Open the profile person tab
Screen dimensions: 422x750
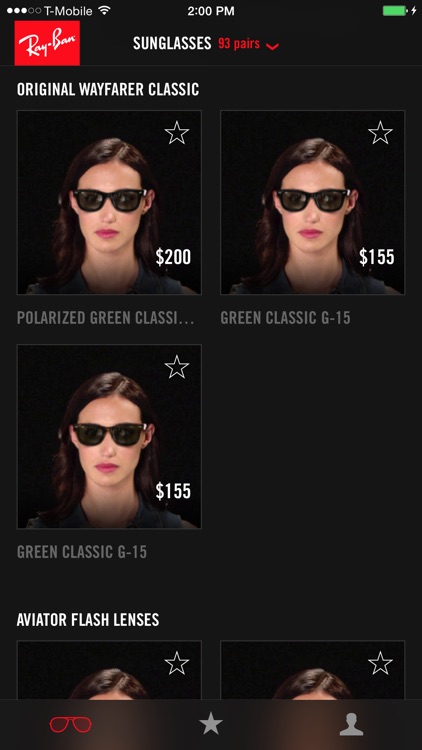coord(351,724)
